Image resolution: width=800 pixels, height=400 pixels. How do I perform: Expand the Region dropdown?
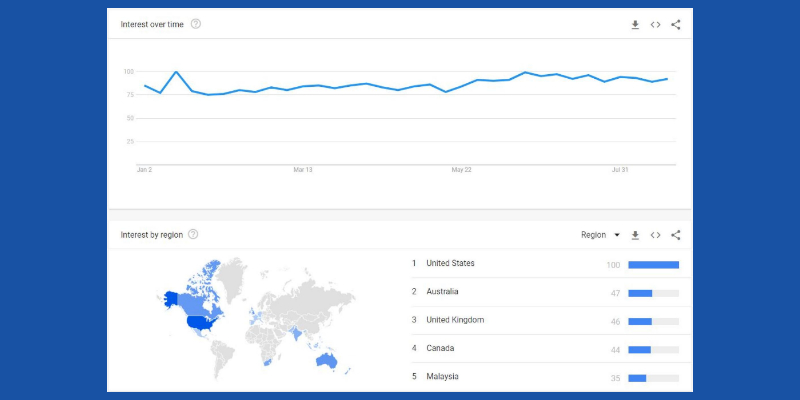coord(600,235)
